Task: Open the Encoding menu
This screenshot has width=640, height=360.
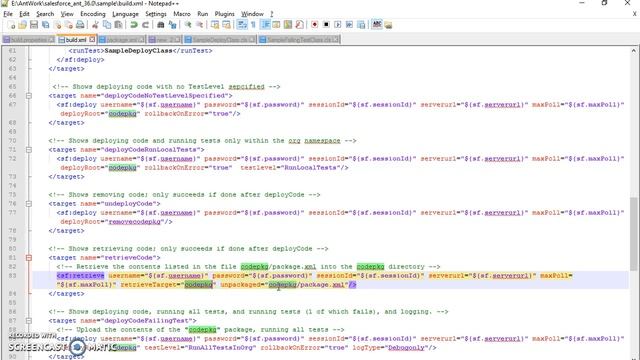Action: 93,14
